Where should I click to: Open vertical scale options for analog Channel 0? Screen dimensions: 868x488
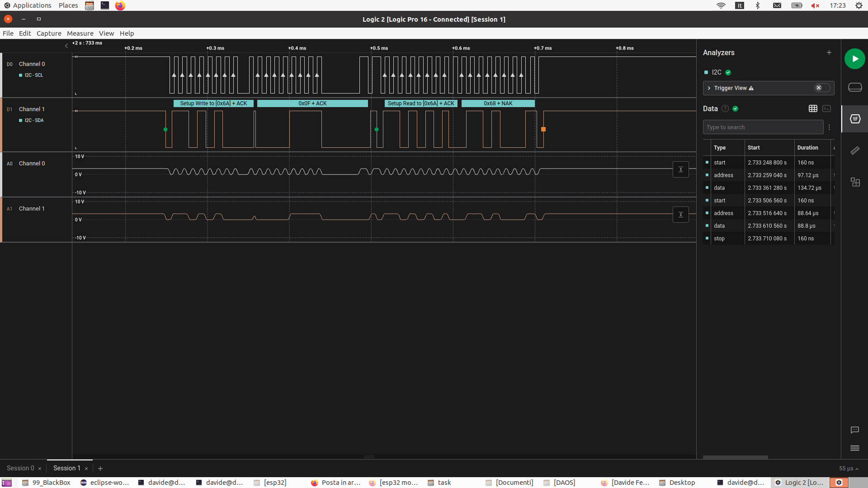[x=680, y=169]
